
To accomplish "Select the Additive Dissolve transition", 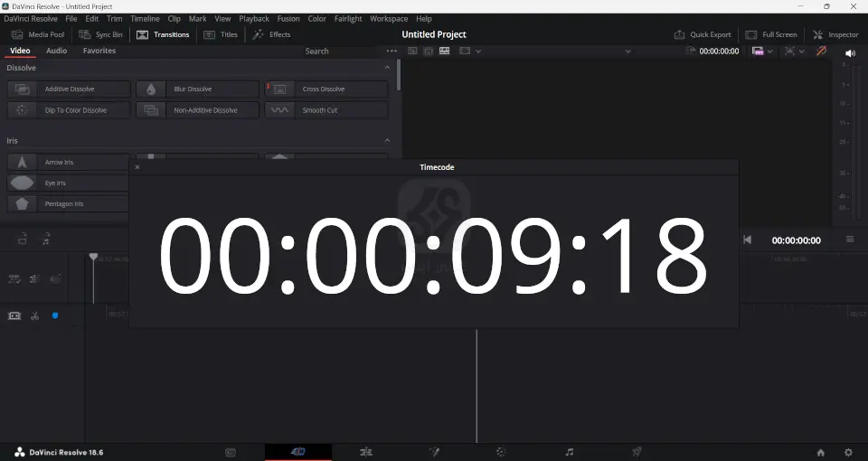I will pyautogui.click(x=69, y=89).
